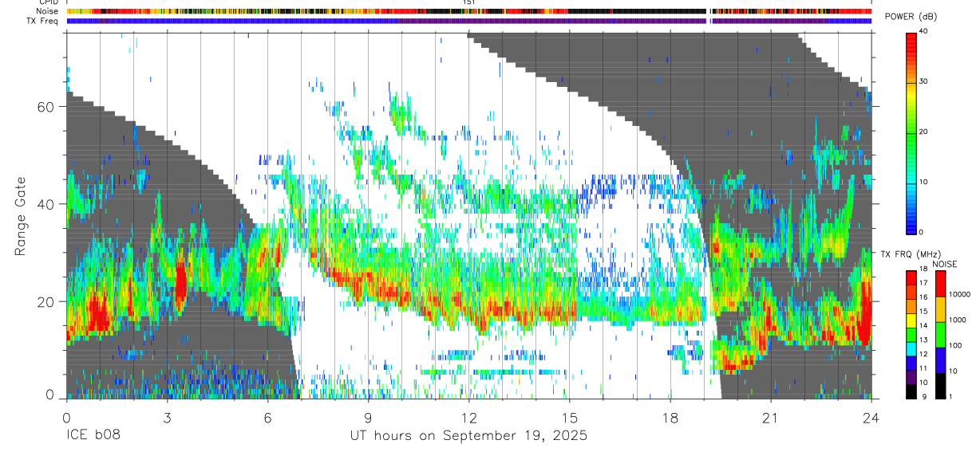Viewport: 980px width, 452px height.
Task: Click the 151 CPID value
Action: pos(468,2)
